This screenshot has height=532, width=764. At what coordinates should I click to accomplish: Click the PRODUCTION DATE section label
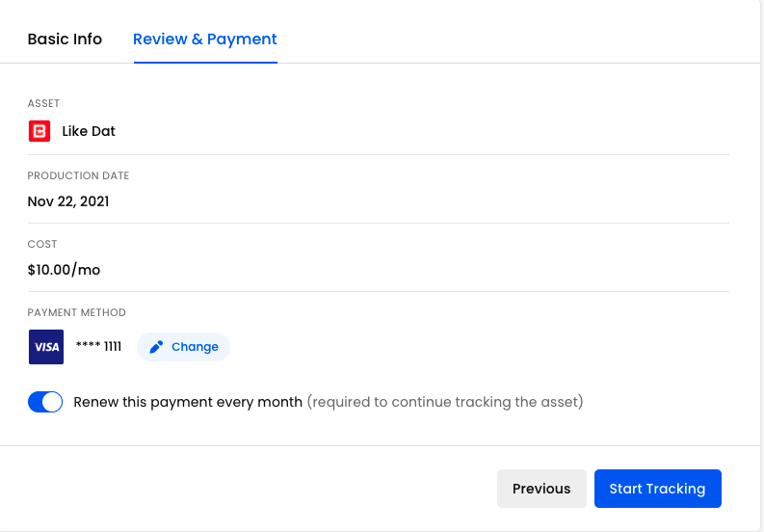78,176
